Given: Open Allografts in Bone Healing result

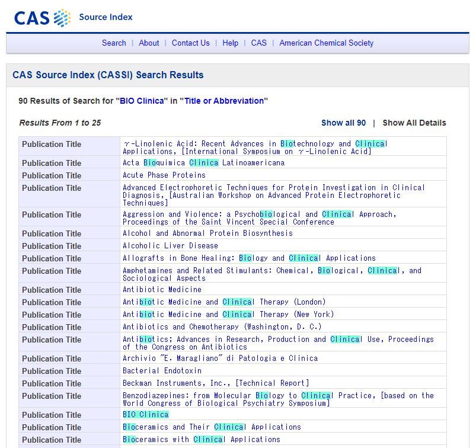Looking at the screenshot, I should [x=249, y=258].
